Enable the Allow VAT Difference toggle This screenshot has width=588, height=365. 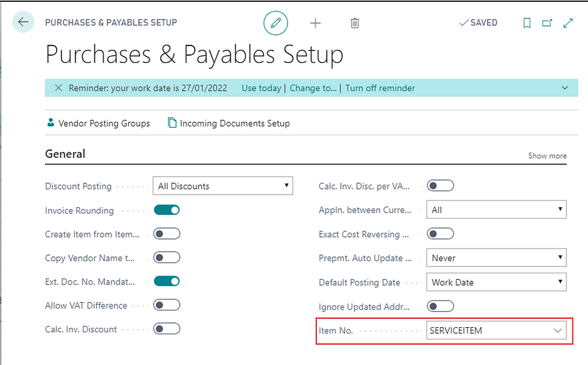point(167,305)
